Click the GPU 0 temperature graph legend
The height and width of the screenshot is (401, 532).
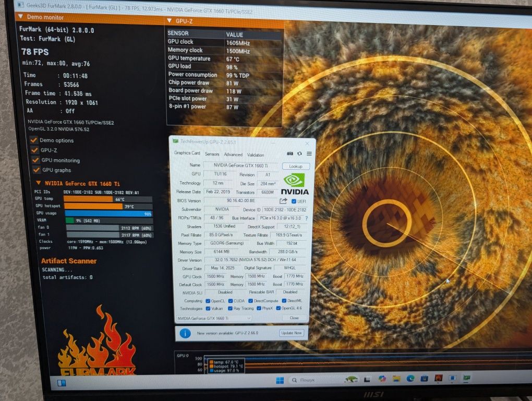(x=226, y=366)
